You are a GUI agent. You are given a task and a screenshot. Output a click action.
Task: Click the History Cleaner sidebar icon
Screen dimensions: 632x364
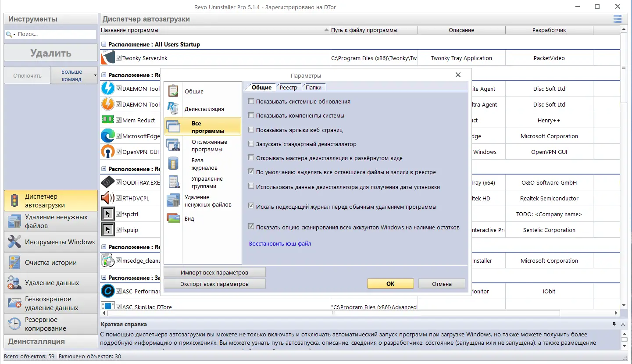pos(14,263)
